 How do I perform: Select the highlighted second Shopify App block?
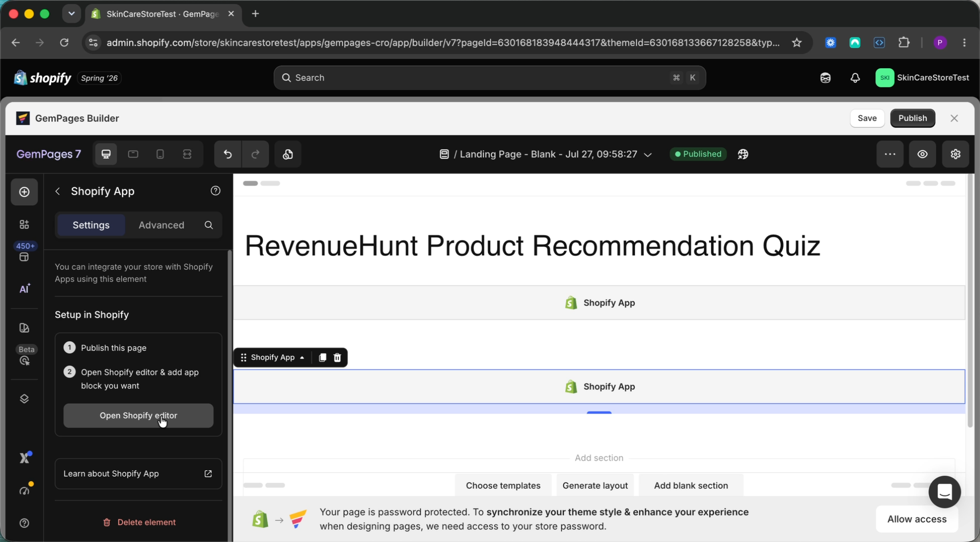point(599,386)
